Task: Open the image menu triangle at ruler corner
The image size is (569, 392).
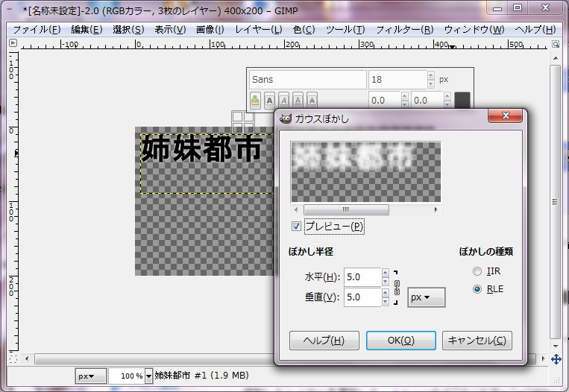Action: coord(13,43)
